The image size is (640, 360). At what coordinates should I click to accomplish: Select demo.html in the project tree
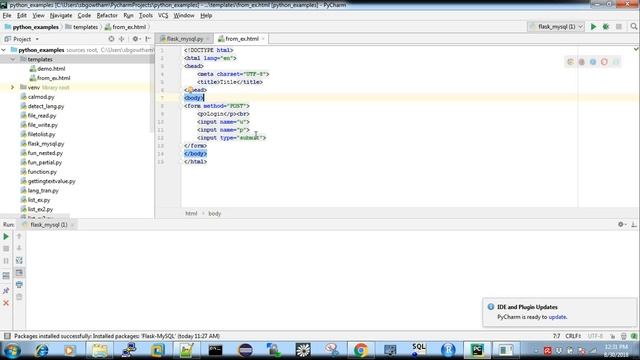coord(51,69)
